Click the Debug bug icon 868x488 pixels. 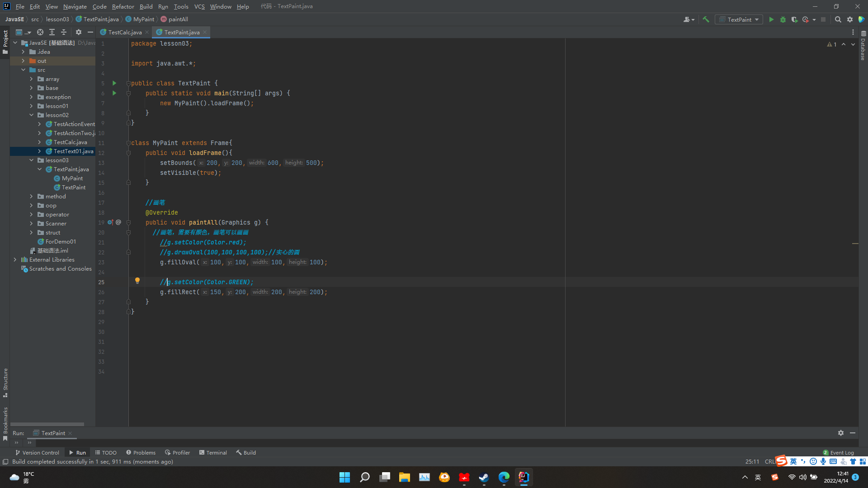pyautogui.click(x=783, y=19)
